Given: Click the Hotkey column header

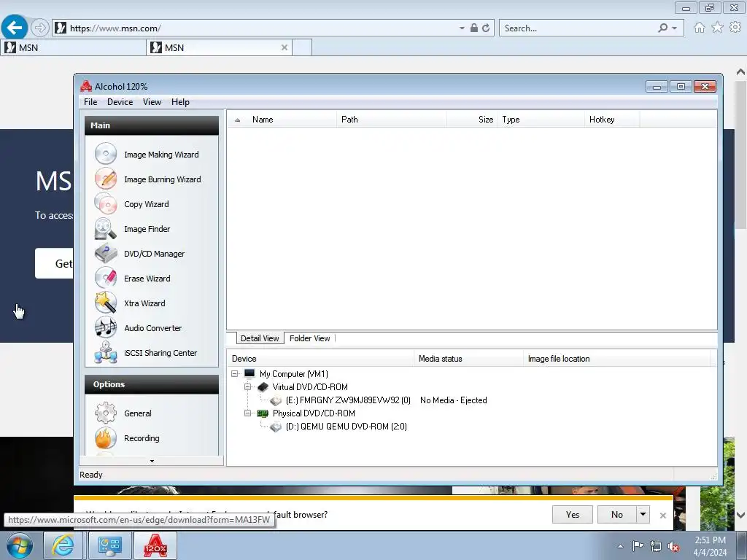Looking at the screenshot, I should tap(612, 120).
